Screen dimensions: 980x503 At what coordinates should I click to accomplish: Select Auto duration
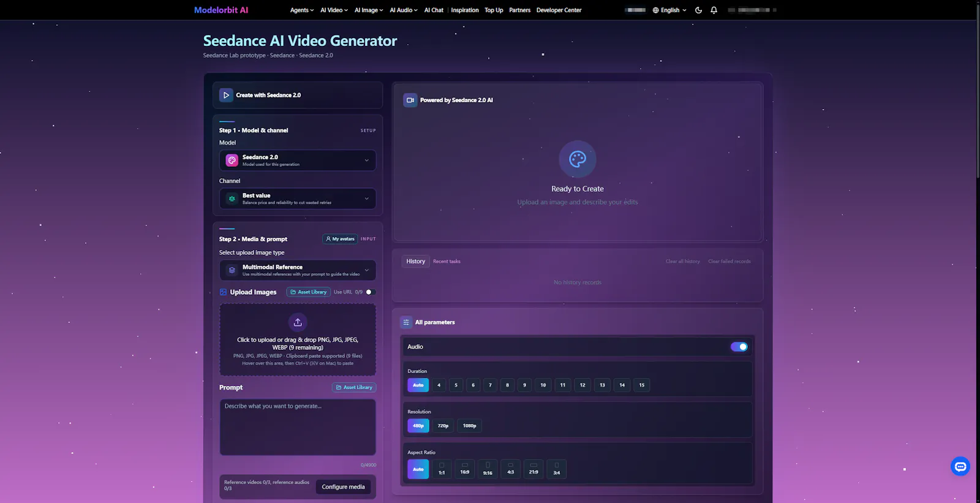[418, 385]
